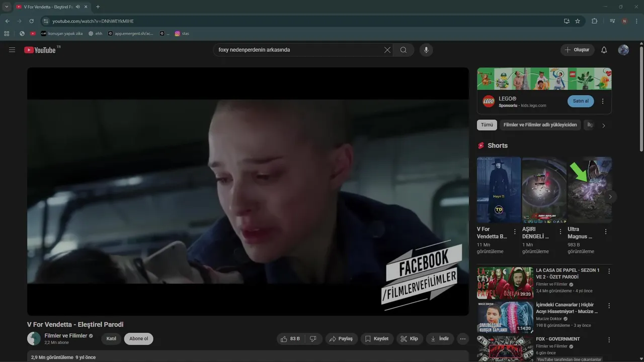This screenshot has width=644, height=362.
Task: Open 'app.emergent.sh' bookmark
Action: tap(131, 34)
